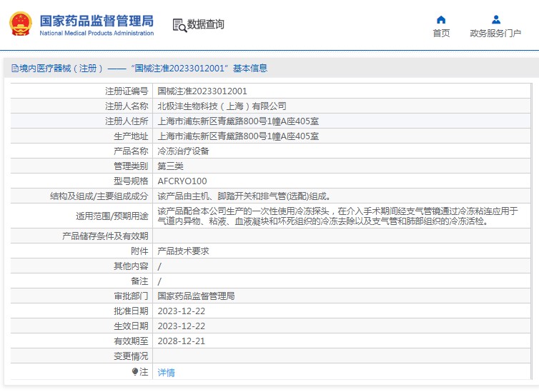Image resolution: width=539 pixels, height=392 pixels.
Task: Click approving department value 国家药品监督管理局
Action: click(196, 296)
